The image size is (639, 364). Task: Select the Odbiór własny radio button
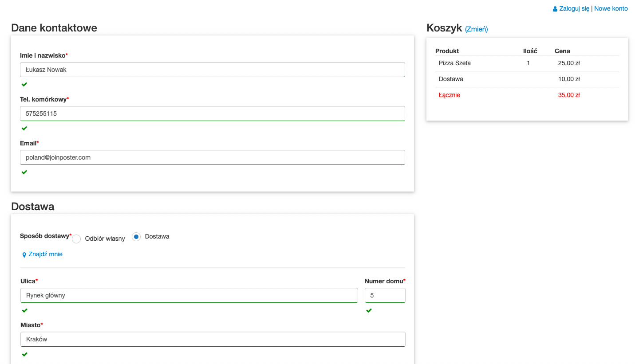click(x=76, y=239)
